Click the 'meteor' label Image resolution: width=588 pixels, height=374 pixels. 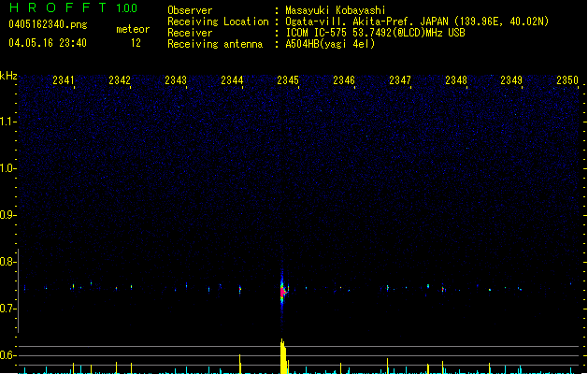click(133, 29)
